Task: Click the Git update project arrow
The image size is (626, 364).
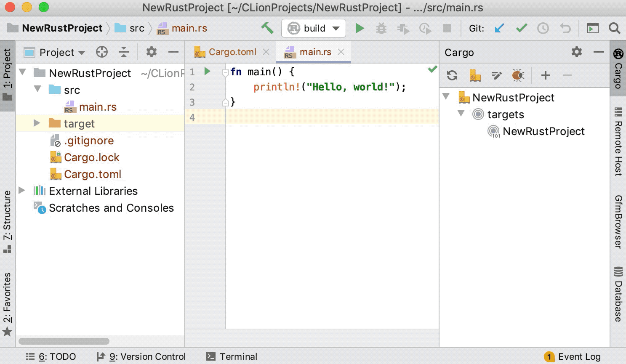Action: (499, 28)
